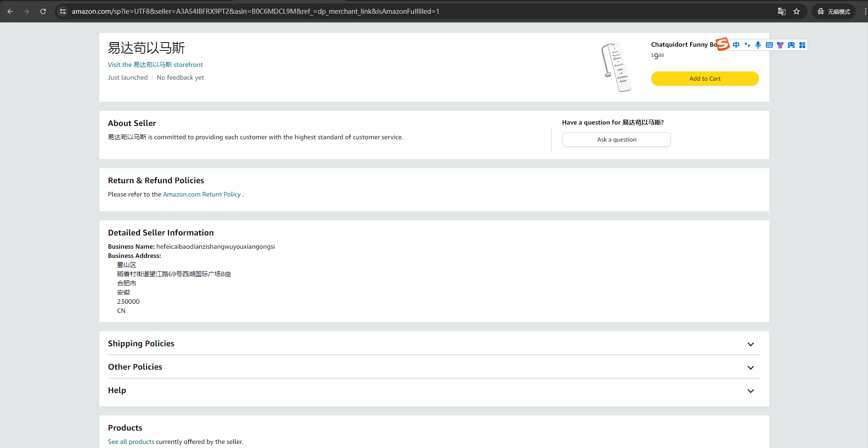
Task: Expand the Shipping Policies section
Action: [434, 344]
